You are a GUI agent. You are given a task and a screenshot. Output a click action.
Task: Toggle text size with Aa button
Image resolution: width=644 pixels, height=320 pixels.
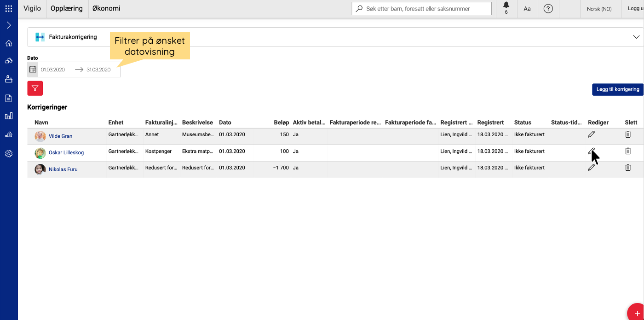tap(527, 9)
